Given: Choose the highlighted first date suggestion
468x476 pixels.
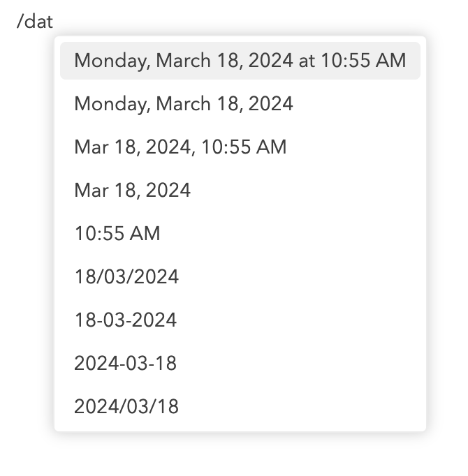Looking at the screenshot, I should click(240, 61).
